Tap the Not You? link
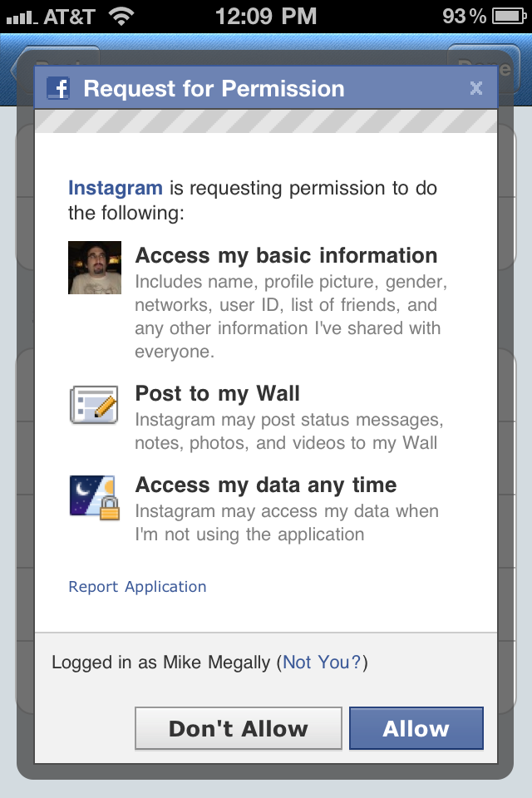 coord(322,663)
